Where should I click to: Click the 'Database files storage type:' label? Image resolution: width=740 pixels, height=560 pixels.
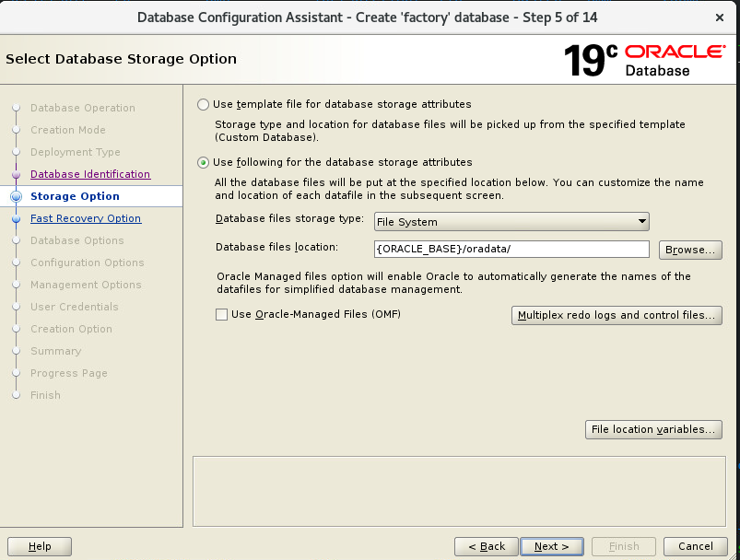coord(289,219)
